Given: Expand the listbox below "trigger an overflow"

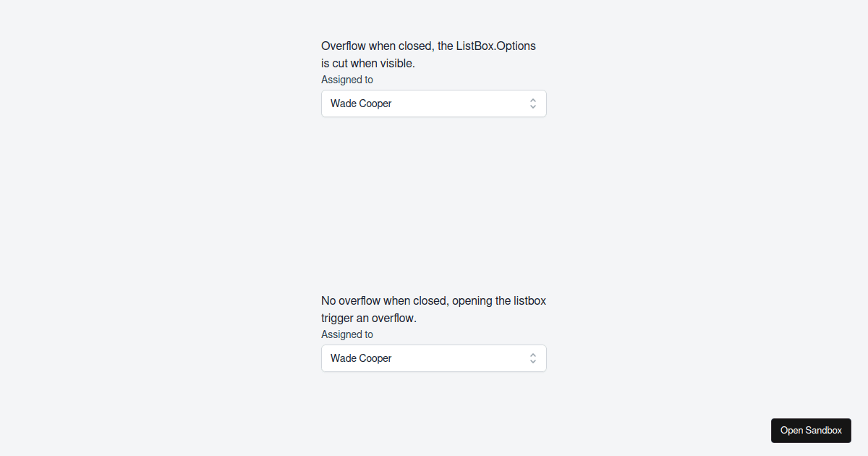Looking at the screenshot, I should 434,358.
